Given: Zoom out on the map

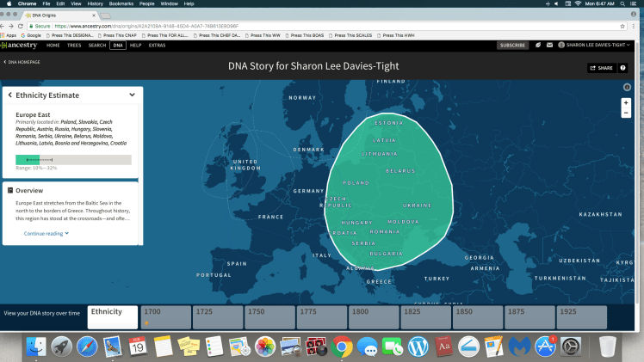Looking at the screenshot, I should click(x=626, y=113).
